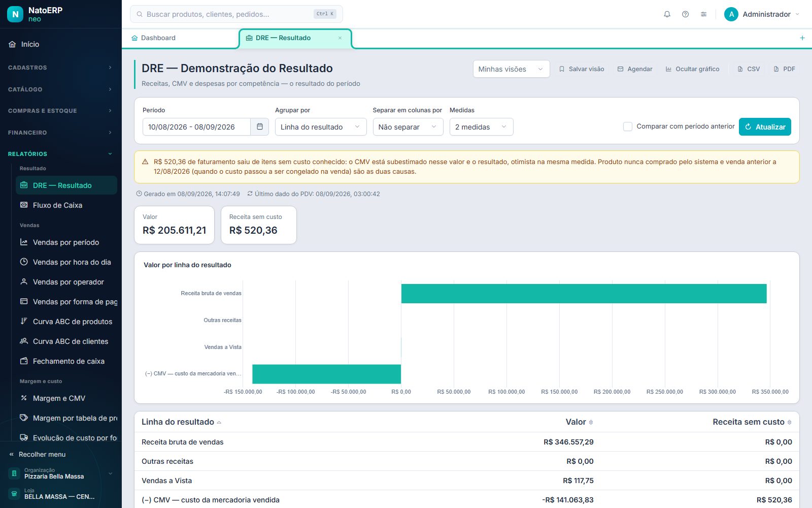Click the Receita bruta de vendas chart bar
The width and height of the screenshot is (812, 508).
(584, 294)
